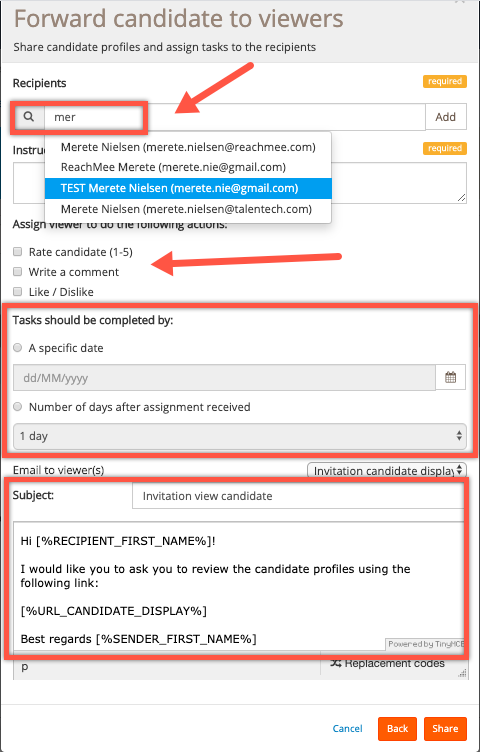Image resolution: width=480 pixels, height=752 pixels.
Task: Tick the Like / Dislike checkbox
Action: [x=18, y=292]
